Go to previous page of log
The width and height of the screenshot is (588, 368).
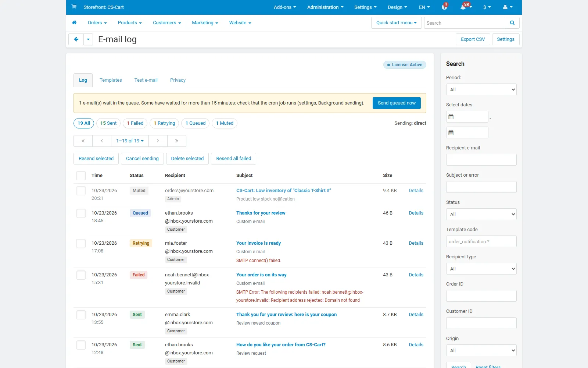click(x=102, y=141)
